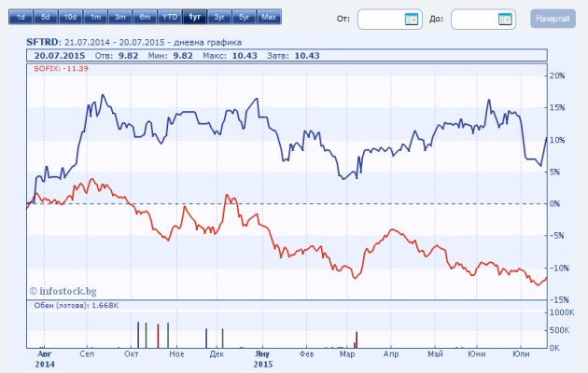
Task: Click the Обем (лотове): 1.668K label
Action: (77, 306)
